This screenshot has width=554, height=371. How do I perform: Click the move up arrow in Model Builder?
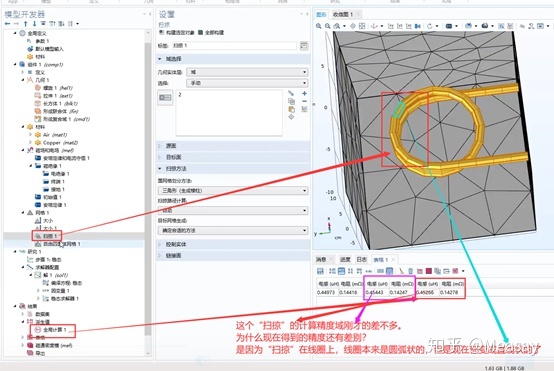coord(25,24)
